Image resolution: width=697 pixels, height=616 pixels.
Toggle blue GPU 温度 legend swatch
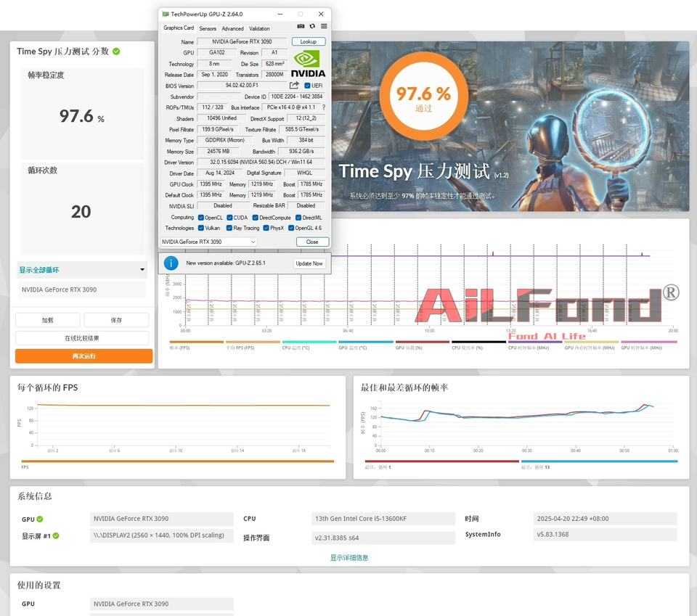click(x=366, y=342)
